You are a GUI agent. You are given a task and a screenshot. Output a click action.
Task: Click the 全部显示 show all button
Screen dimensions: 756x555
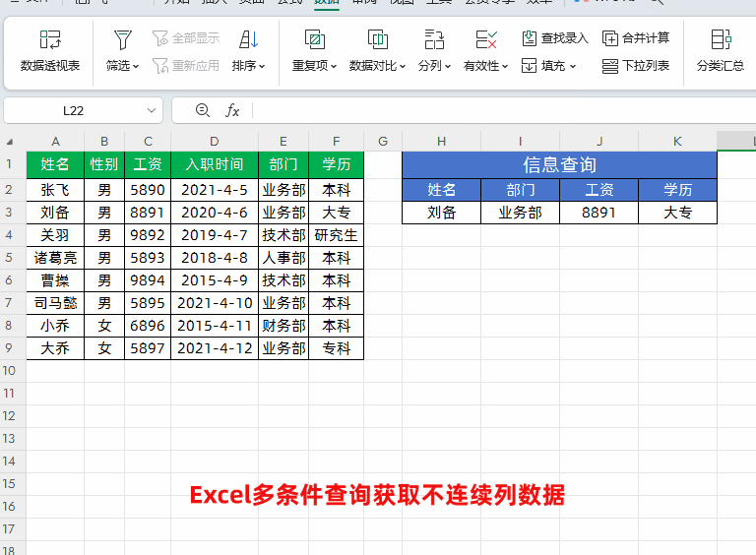coord(186,38)
